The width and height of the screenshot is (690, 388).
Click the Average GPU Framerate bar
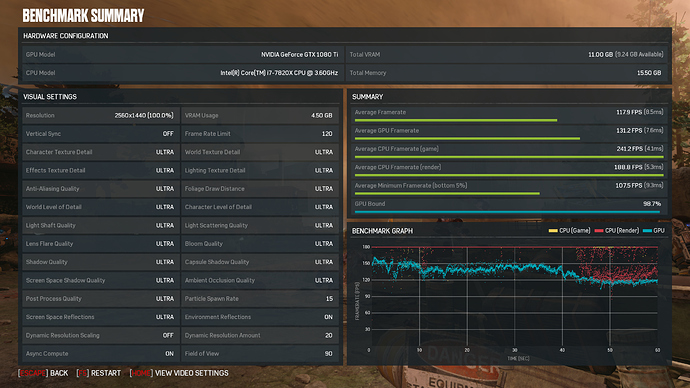click(467, 139)
